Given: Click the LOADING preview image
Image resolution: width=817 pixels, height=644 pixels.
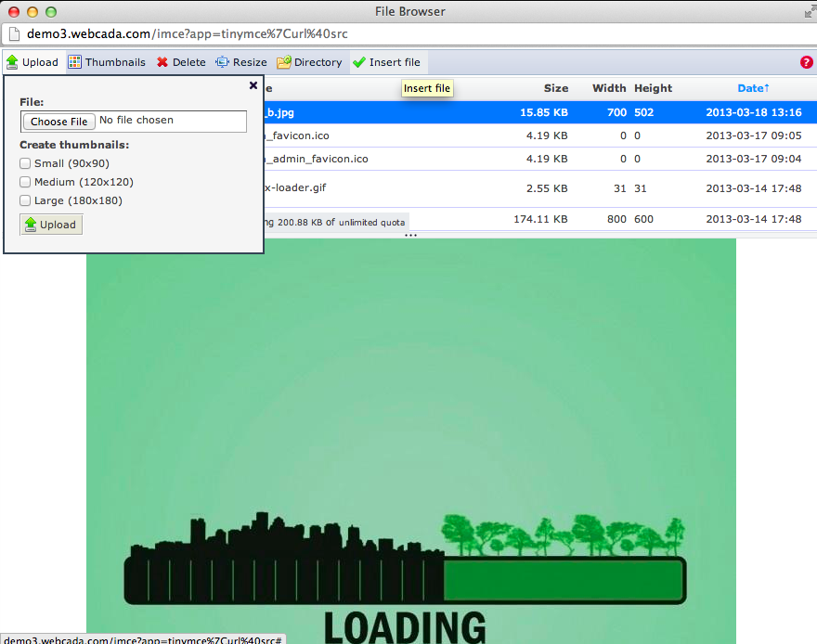Looking at the screenshot, I should coord(411,442).
